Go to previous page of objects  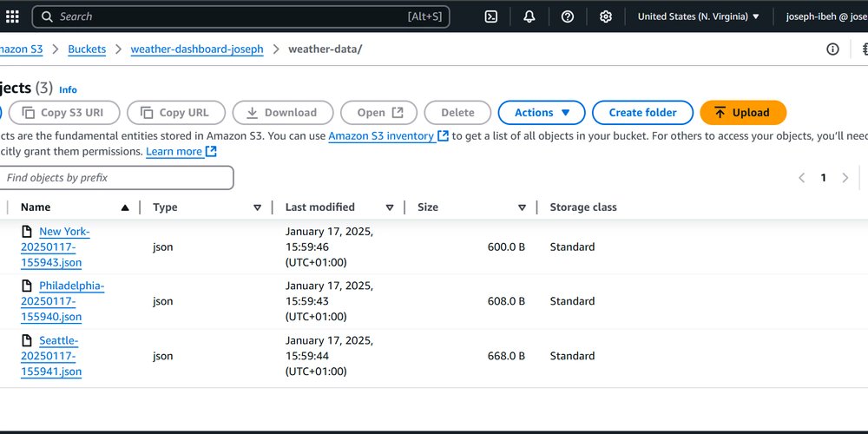pyautogui.click(x=801, y=178)
